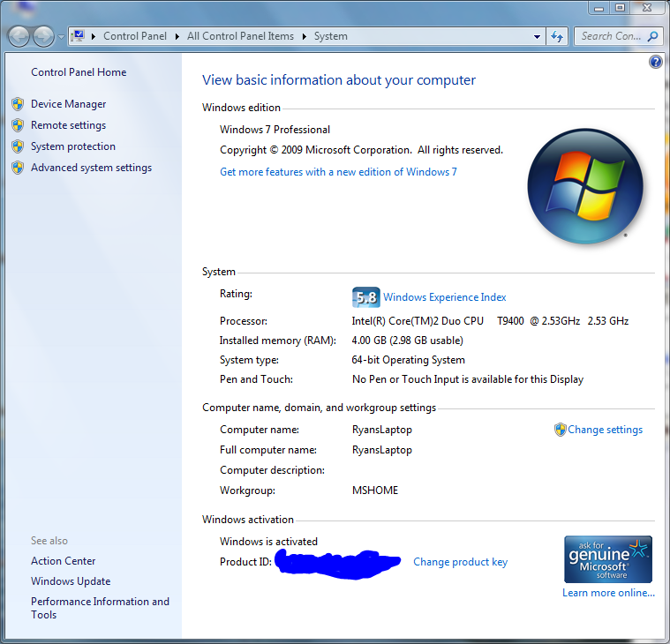Open Get more features with a new edition link
Image resolution: width=670 pixels, height=644 pixels.
[338, 172]
